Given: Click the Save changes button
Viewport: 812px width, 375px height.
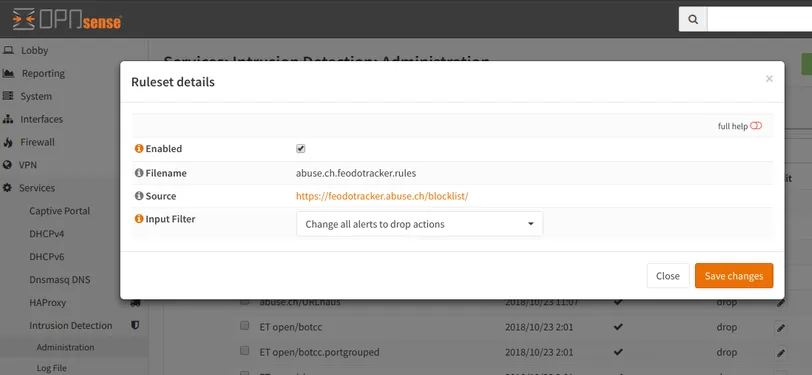Looking at the screenshot, I should [734, 276].
